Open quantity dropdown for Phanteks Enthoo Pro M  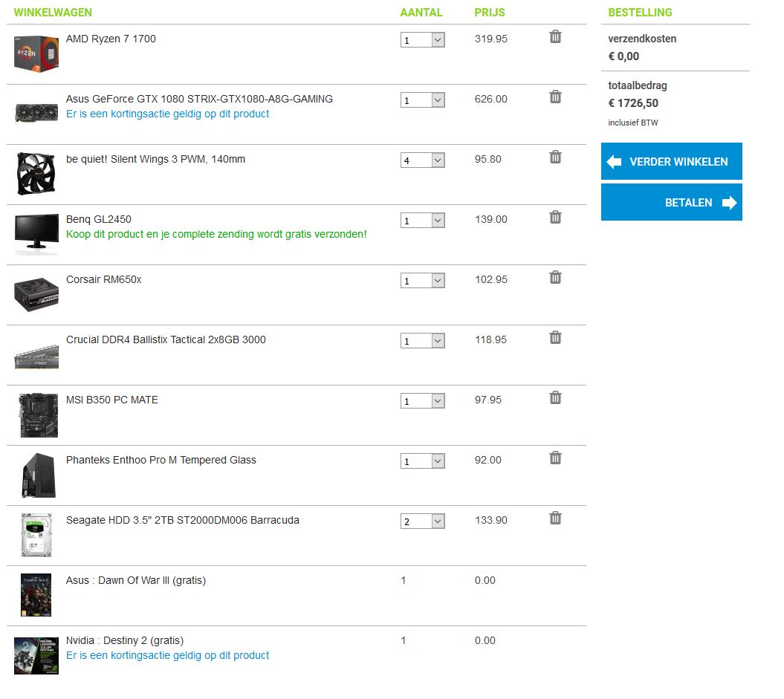pyautogui.click(x=423, y=461)
